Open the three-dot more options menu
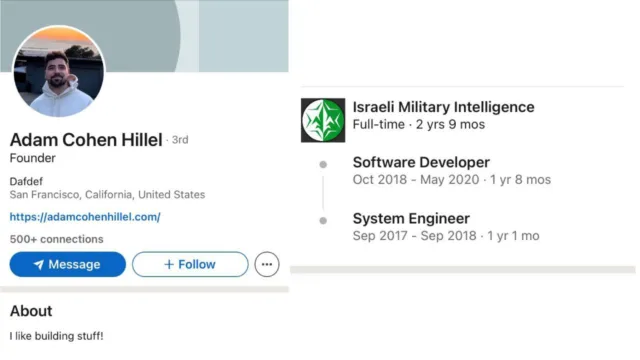Viewport: 640px width, 360px height. click(x=267, y=264)
